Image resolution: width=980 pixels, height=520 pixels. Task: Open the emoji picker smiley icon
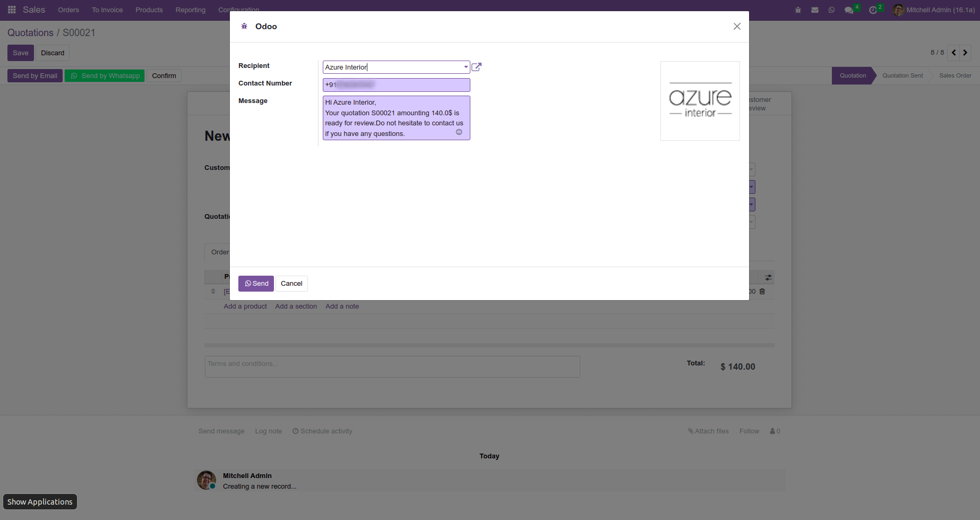point(459,132)
